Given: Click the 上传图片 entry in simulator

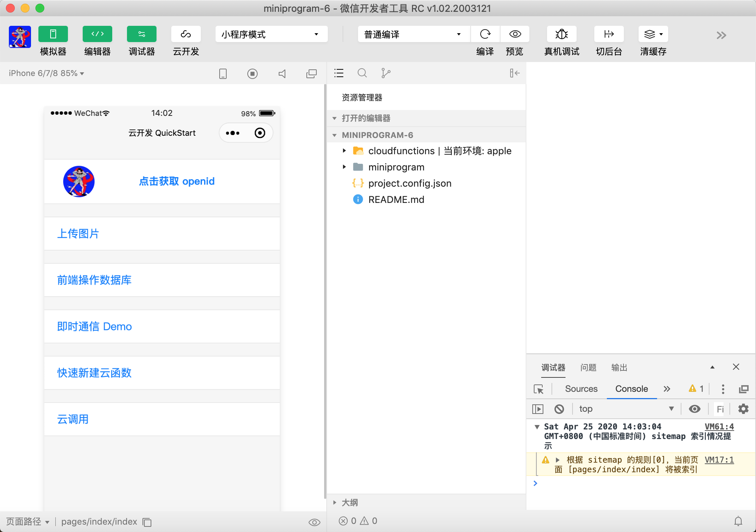Looking at the screenshot, I should (x=78, y=234).
